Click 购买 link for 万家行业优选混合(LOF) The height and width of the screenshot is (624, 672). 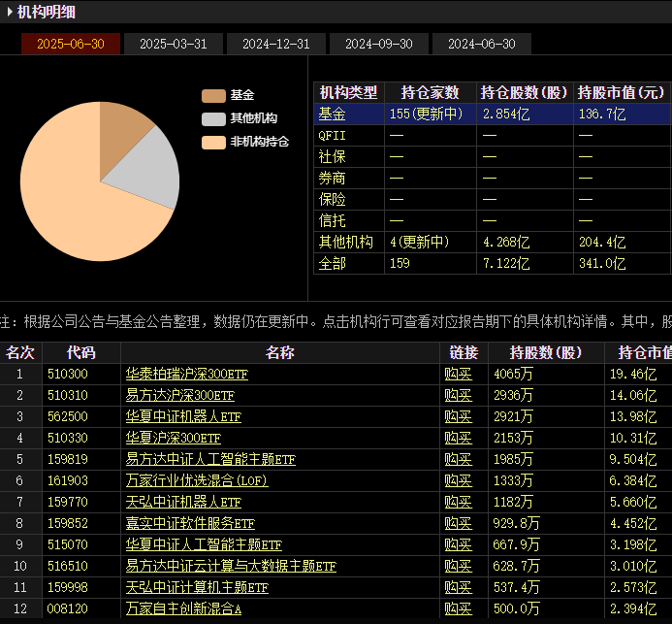point(458,480)
